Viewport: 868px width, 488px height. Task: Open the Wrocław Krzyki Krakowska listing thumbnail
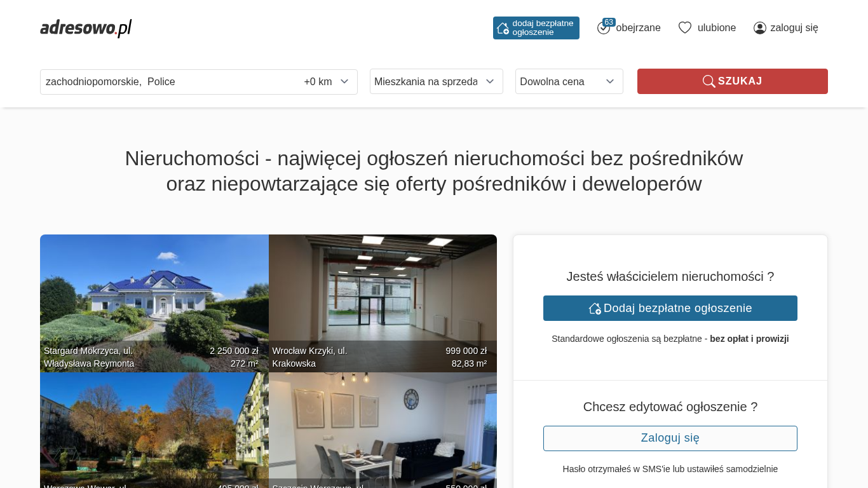(x=383, y=303)
